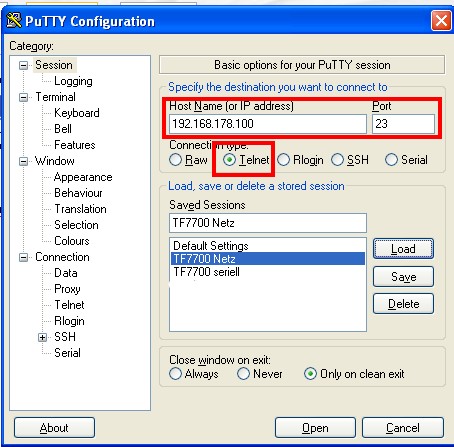The image size is (454, 447).
Task: Open the Logging category
Action: pos(73,81)
